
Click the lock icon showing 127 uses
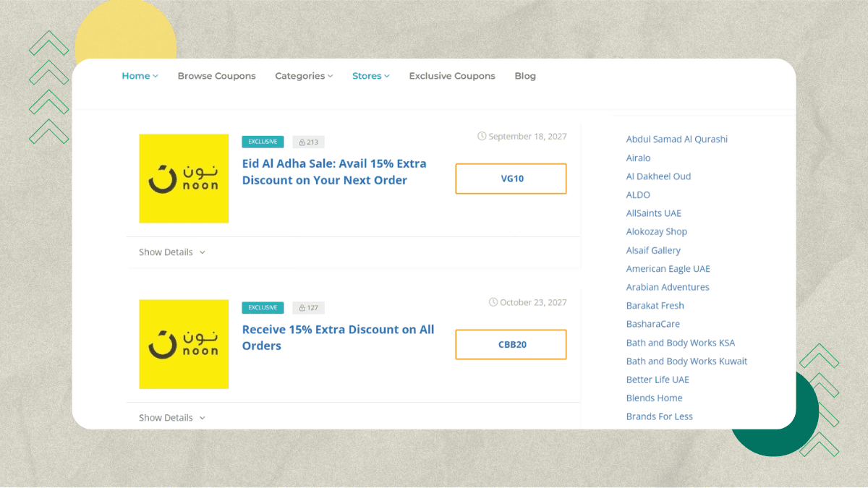(x=302, y=308)
